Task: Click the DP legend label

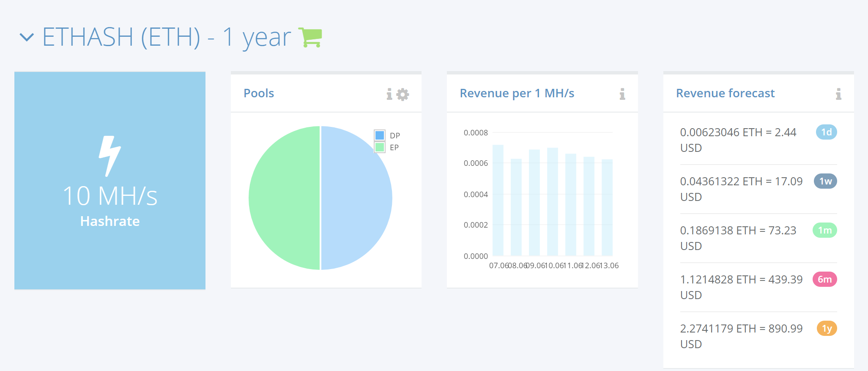Action: (x=395, y=135)
